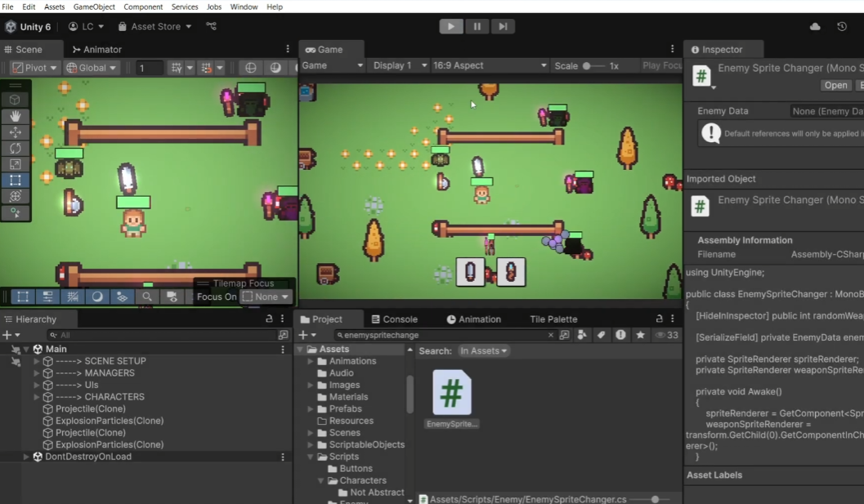Screen dimensions: 864x504
Task: Adjust the Game view Scale slider
Action: tap(594, 65)
